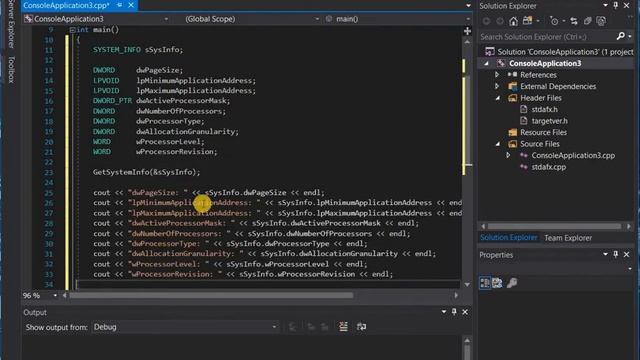Click Go to Previous Message output icon
Viewport: 640px width, 360px height.
[x=311, y=327]
